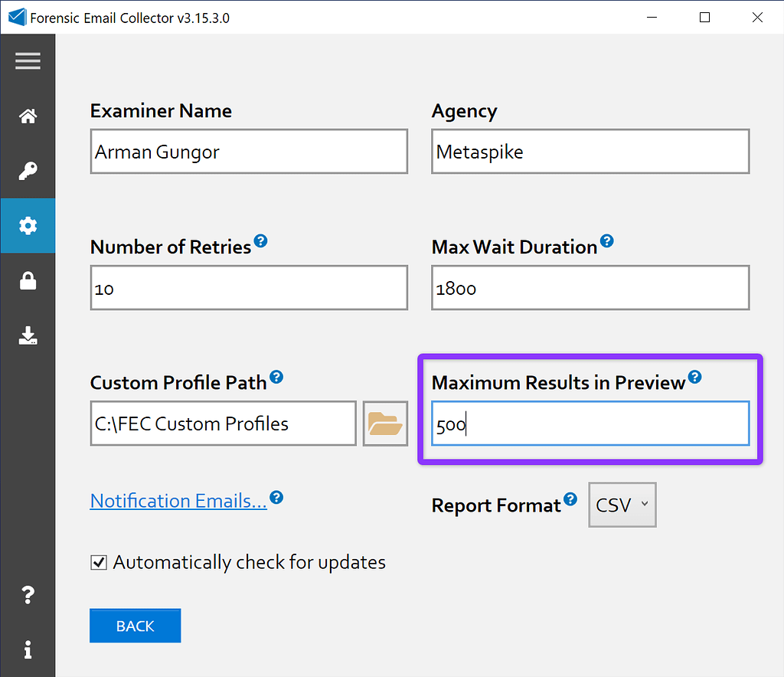Open Help via the question mark sidebar icon
This screenshot has height=677, width=784.
click(x=28, y=595)
